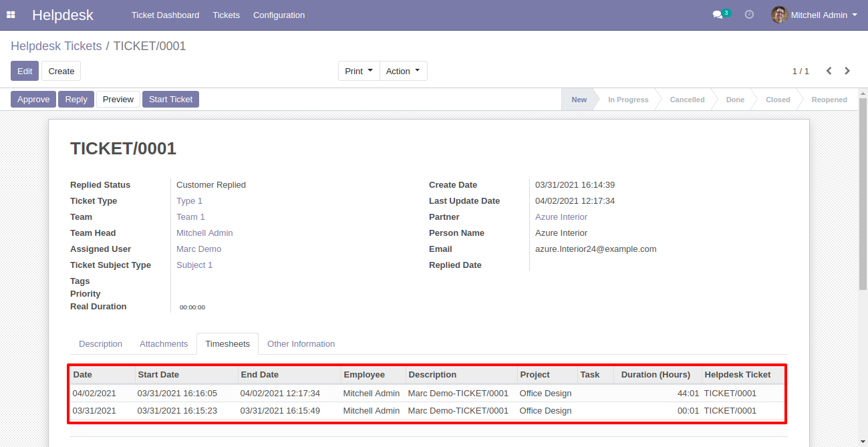
Task: Click email azure.Interior24@example.com
Action: (x=596, y=249)
